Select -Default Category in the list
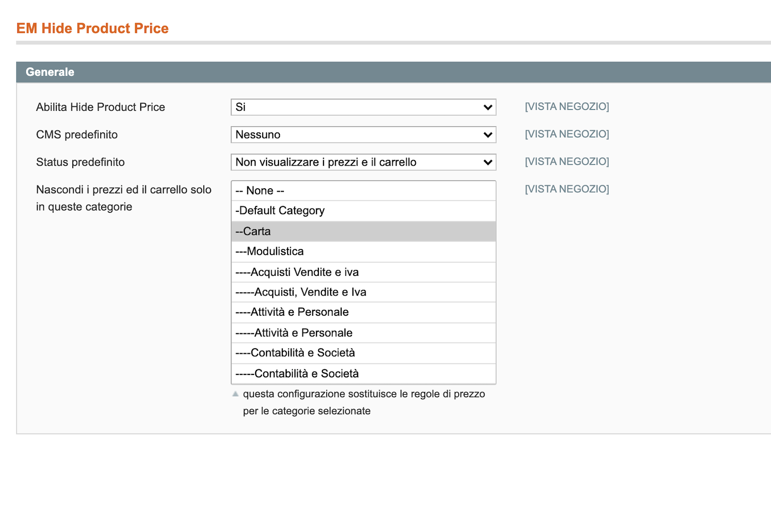This screenshot has height=532, width=771. click(363, 211)
